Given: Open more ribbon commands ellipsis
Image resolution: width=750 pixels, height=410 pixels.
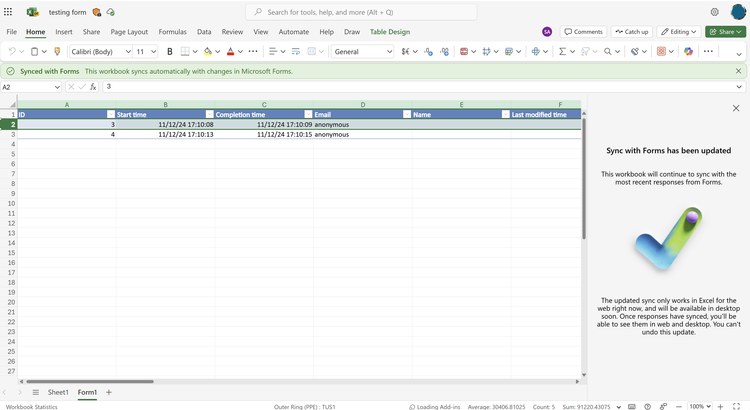Looking at the screenshot, I should pos(708,51).
